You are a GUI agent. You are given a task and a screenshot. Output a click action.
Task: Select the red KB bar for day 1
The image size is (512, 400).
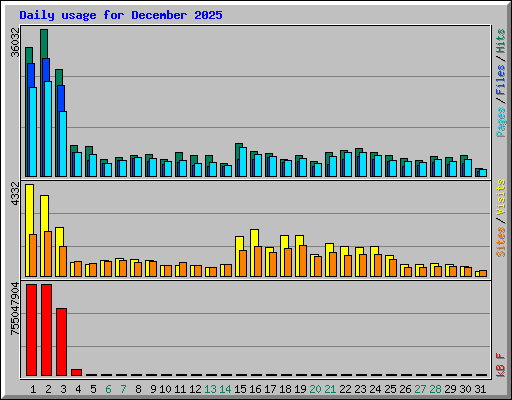pos(31,330)
